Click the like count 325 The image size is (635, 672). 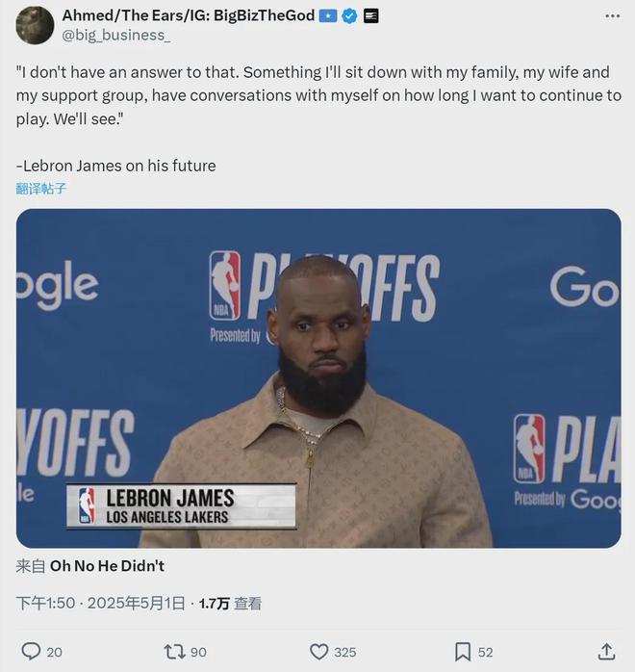pyautogui.click(x=345, y=652)
